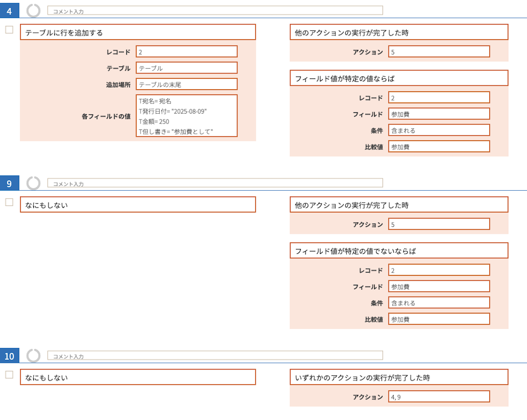Viewport: 527px width, 420px height.
Task: Open the フィールド値が特定の値でないならば condition selector
Action: pos(399,251)
